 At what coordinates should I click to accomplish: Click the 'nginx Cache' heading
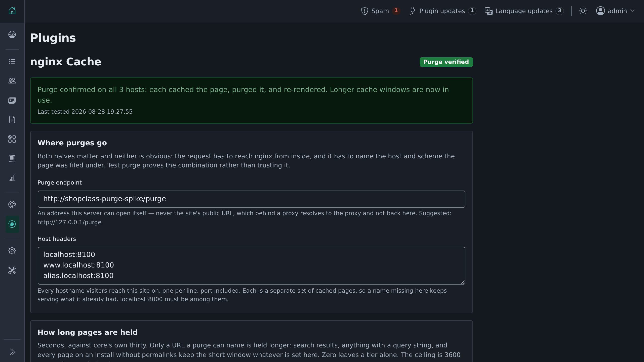click(66, 62)
